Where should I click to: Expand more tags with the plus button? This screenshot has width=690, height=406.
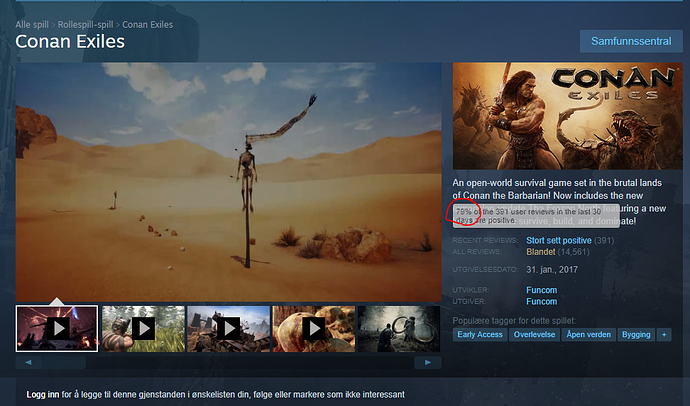coord(664,335)
